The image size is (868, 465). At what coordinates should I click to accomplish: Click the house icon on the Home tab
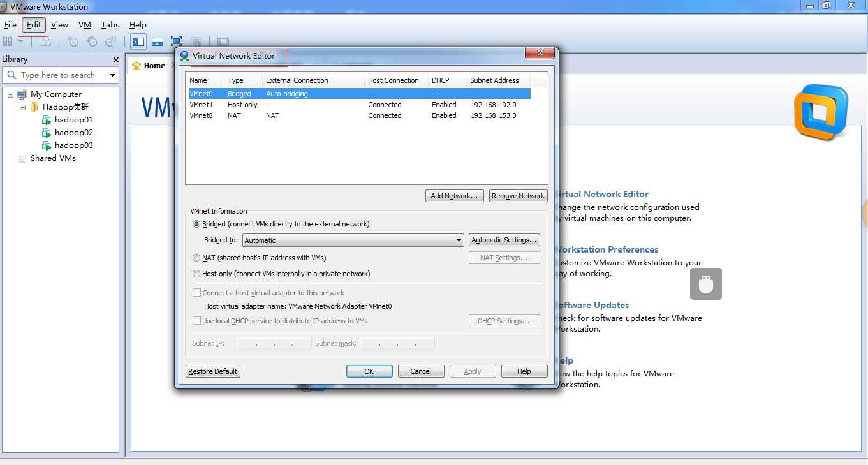tap(136, 65)
